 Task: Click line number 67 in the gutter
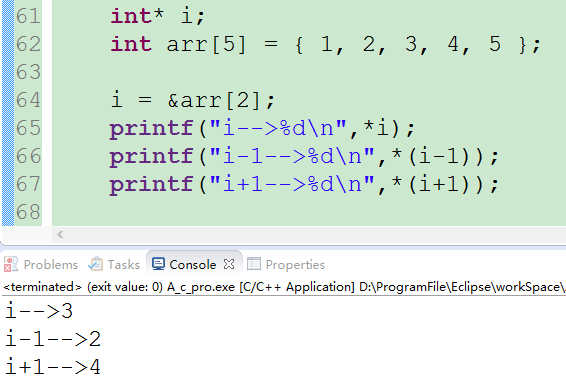coord(28,184)
